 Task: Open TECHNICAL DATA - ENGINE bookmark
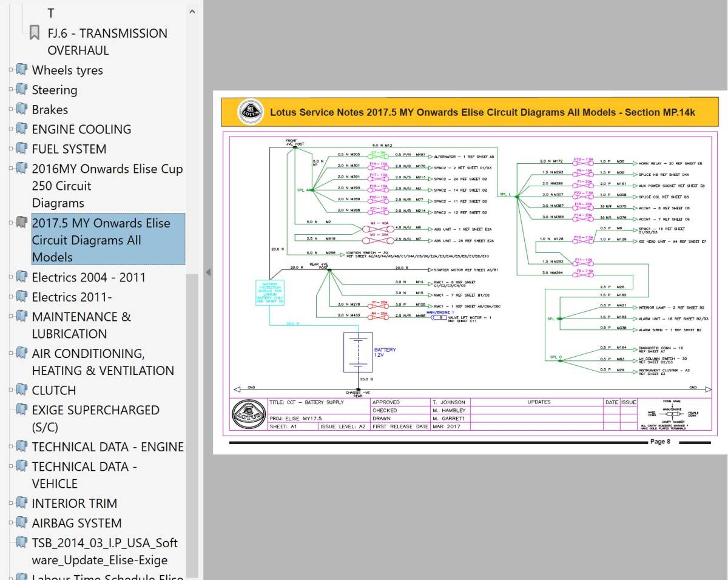pos(107,447)
